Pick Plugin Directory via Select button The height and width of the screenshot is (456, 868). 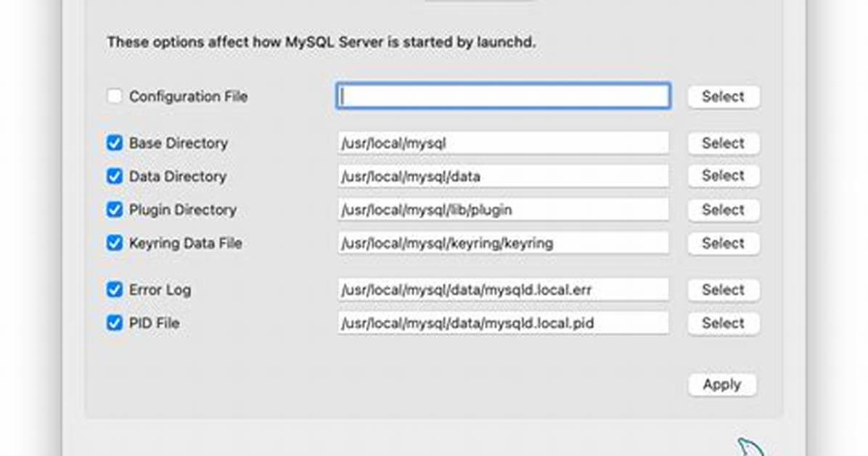724,209
